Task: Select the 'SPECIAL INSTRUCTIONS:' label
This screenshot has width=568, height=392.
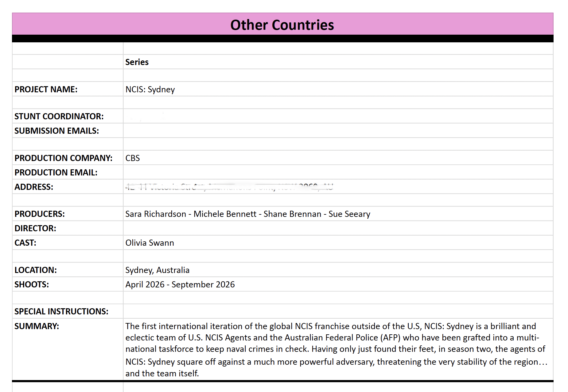Action: (61, 311)
